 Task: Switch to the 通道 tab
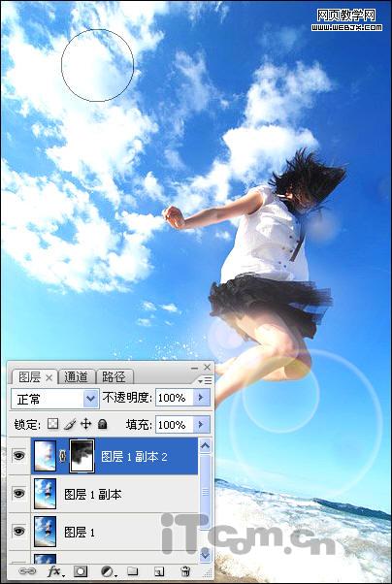pyautogui.click(x=76, y=377)
